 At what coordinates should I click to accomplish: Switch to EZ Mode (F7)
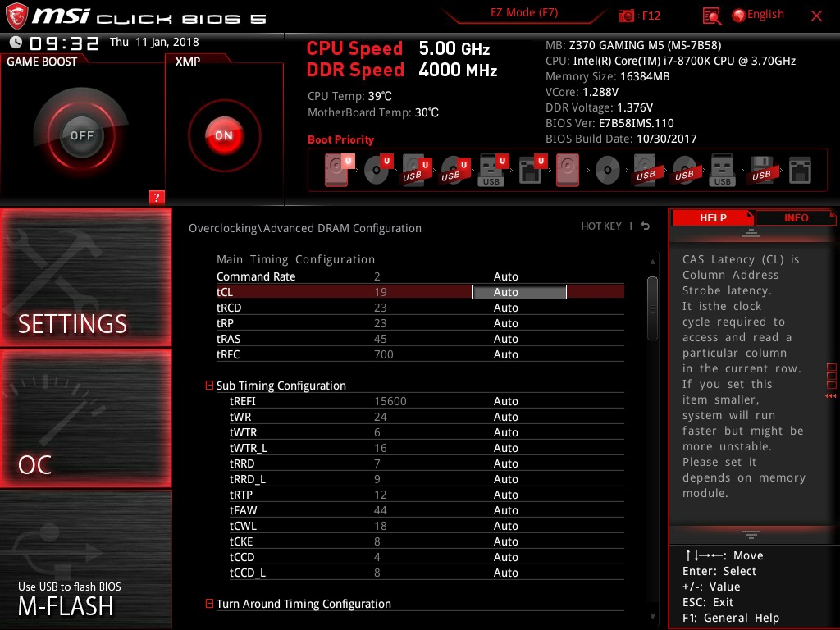click(524, 12)
